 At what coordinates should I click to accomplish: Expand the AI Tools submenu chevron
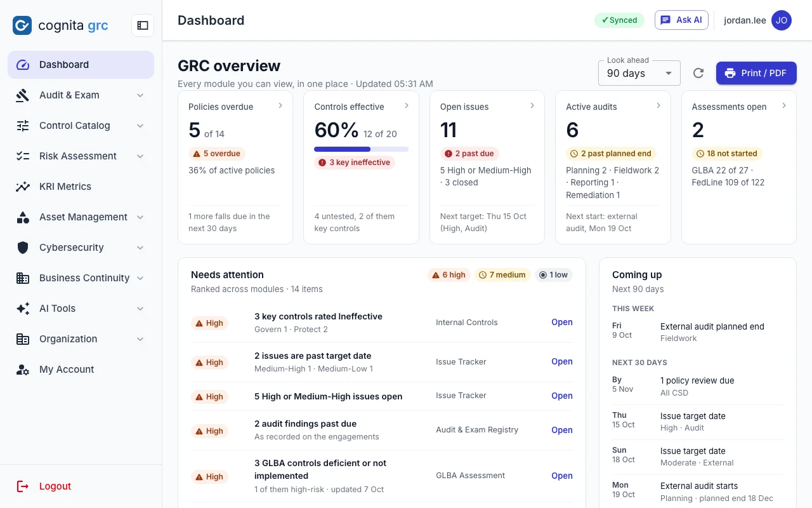coord(140,309)
